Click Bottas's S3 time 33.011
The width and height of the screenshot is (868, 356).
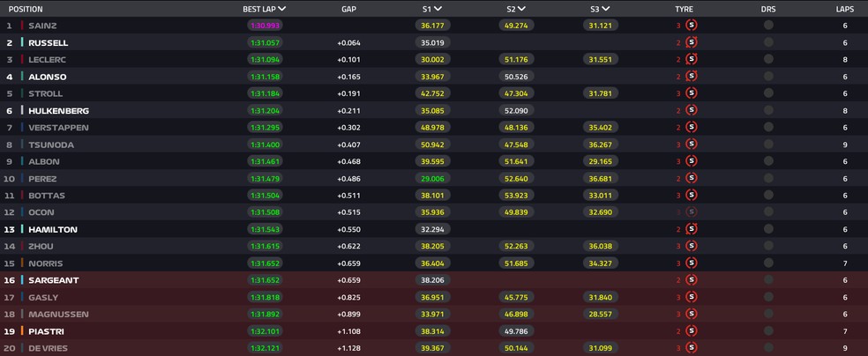(601, 195)
